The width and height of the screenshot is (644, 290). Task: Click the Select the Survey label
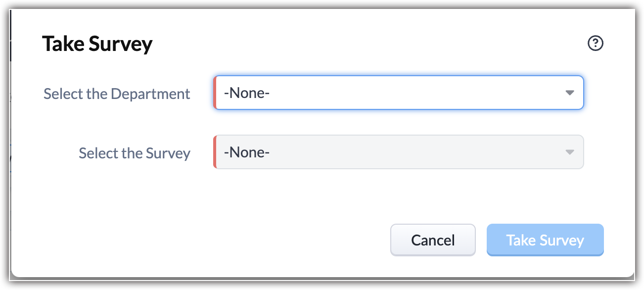pos(135,153)
